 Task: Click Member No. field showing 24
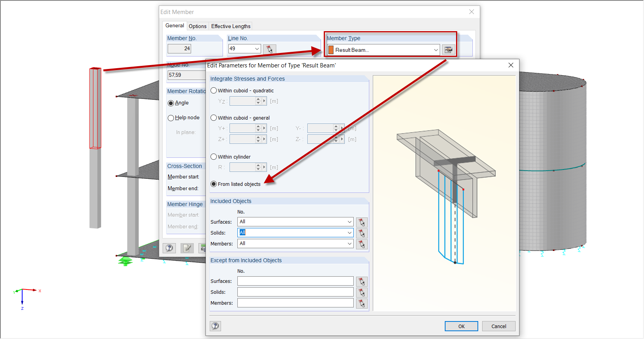pyautogui.click(x=179, y=49)
